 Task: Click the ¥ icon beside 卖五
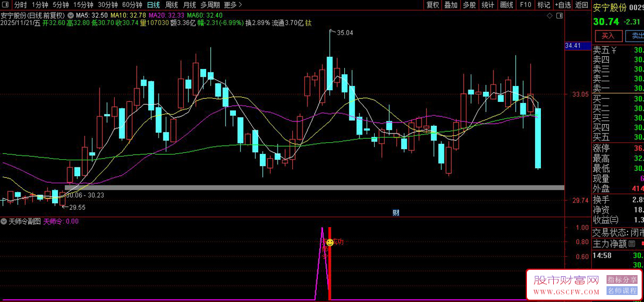[615, 50]
